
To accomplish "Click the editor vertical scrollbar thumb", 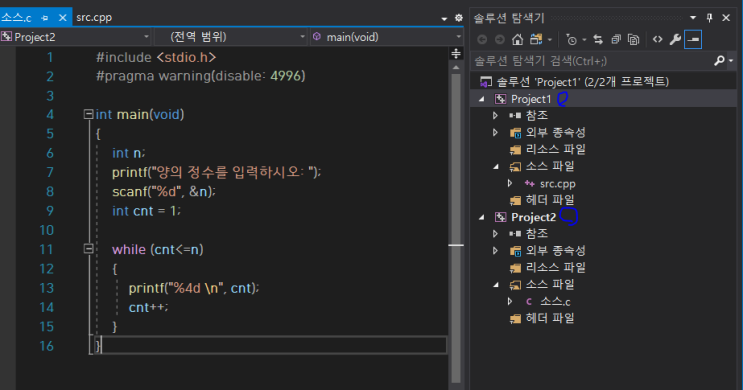I will point(456,227).
